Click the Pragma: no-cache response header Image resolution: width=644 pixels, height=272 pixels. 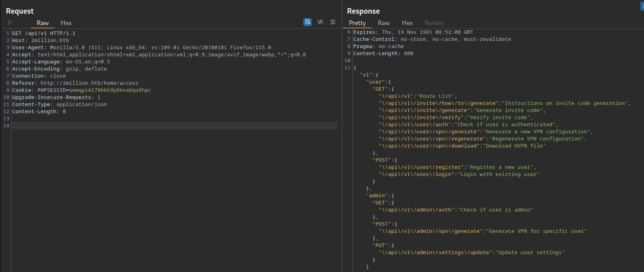point(378,46)
